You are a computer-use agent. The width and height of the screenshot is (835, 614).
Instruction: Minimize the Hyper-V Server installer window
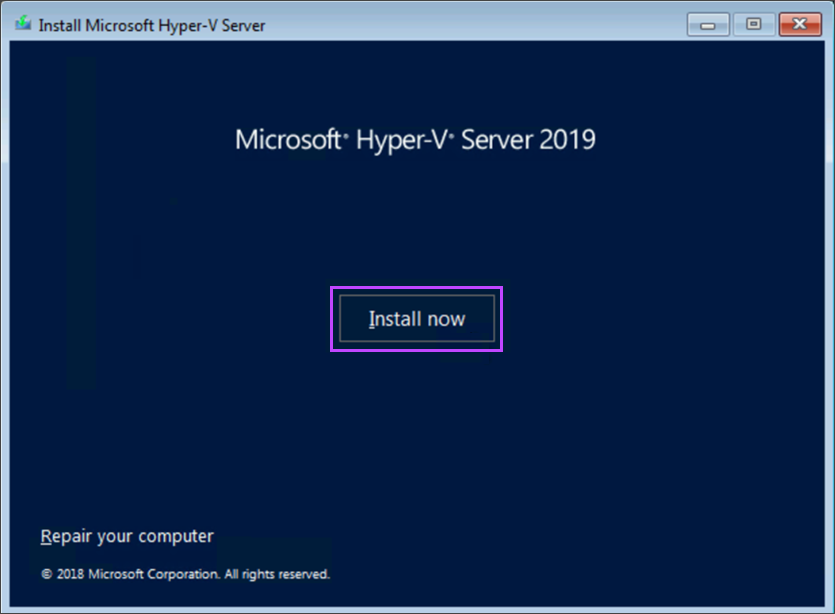[x=708, y=25]
